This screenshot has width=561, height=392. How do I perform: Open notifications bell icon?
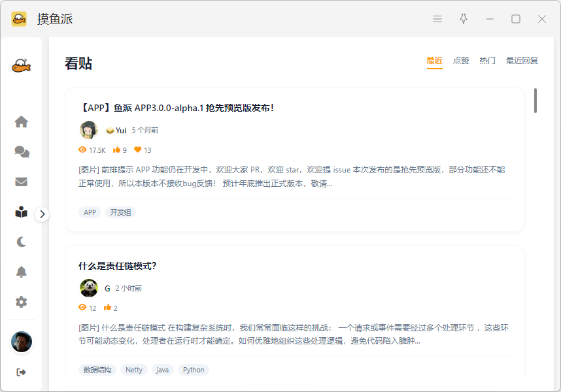click(22, 272)
